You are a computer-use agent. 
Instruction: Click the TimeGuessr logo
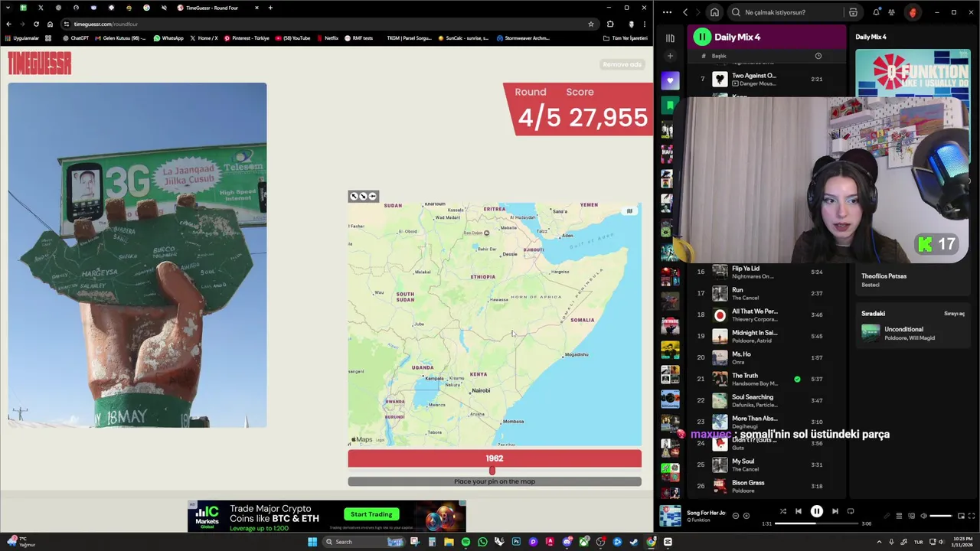click(x=40, y=64)
